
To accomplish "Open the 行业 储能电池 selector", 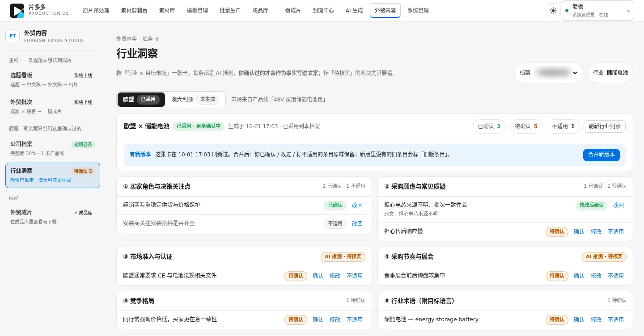I will click(x=610, y=72).
